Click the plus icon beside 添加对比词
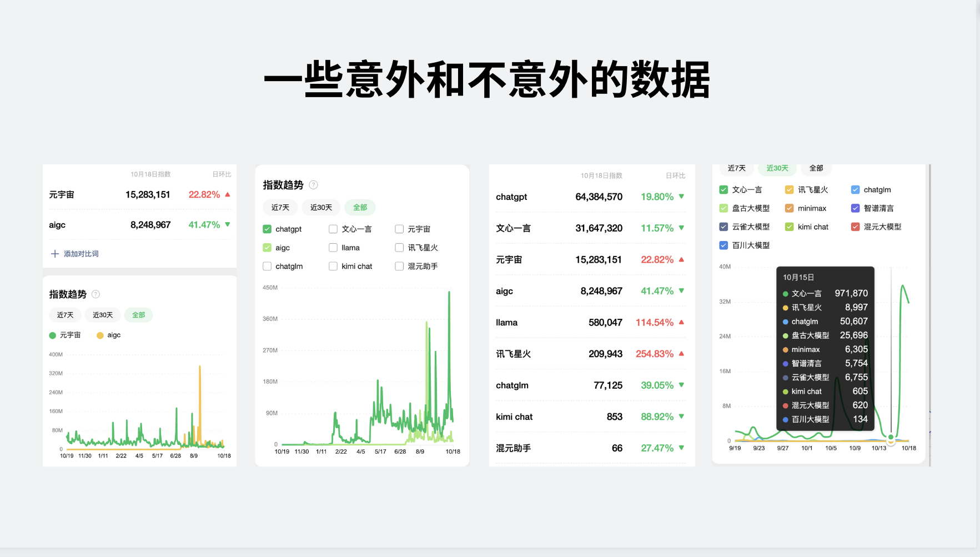The image size is (980, 557). click(x=55, y=254)
